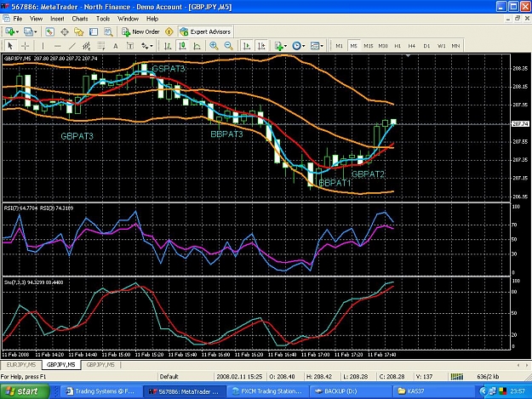The width and height of the screenshot is (532, 399).
Task: Open the Navigator folder-star icon
Action: point(78,31)
